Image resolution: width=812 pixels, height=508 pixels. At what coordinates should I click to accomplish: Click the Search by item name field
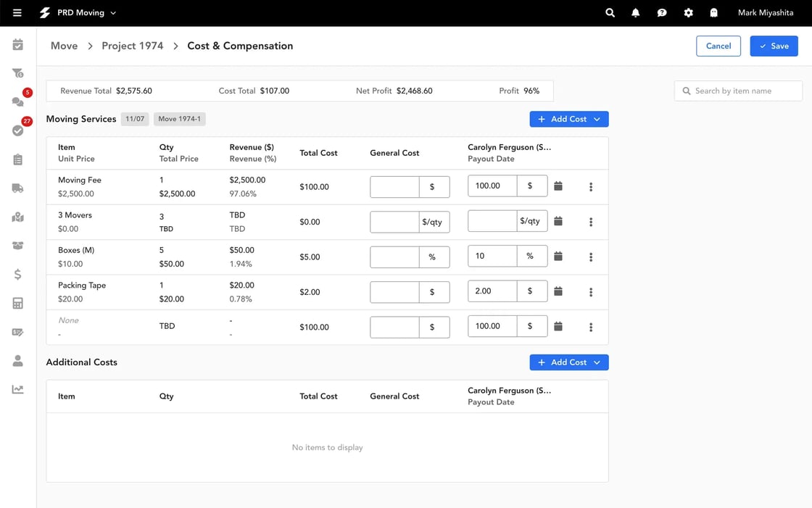[737, 91]
